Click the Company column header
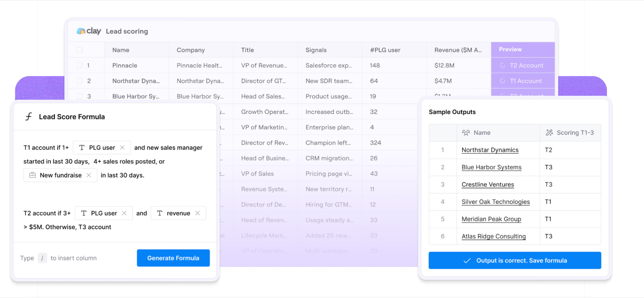The width and height of the screenshot is (644, 298). (x=201, y=50)
